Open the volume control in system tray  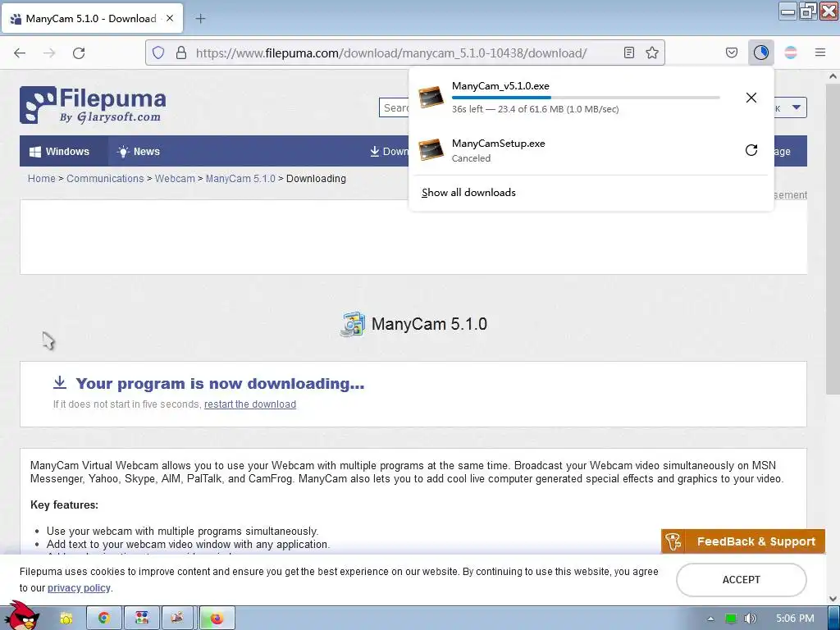(x=750, y=619)
